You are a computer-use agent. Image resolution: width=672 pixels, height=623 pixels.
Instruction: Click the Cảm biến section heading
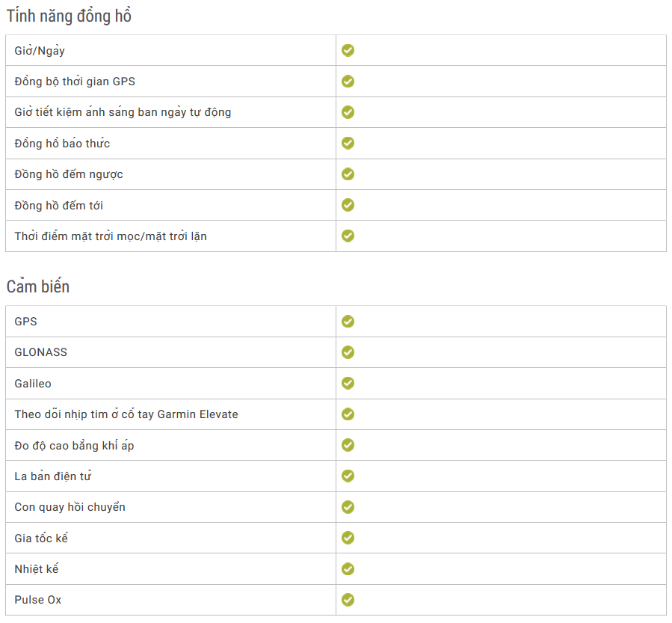pos(38,286)
